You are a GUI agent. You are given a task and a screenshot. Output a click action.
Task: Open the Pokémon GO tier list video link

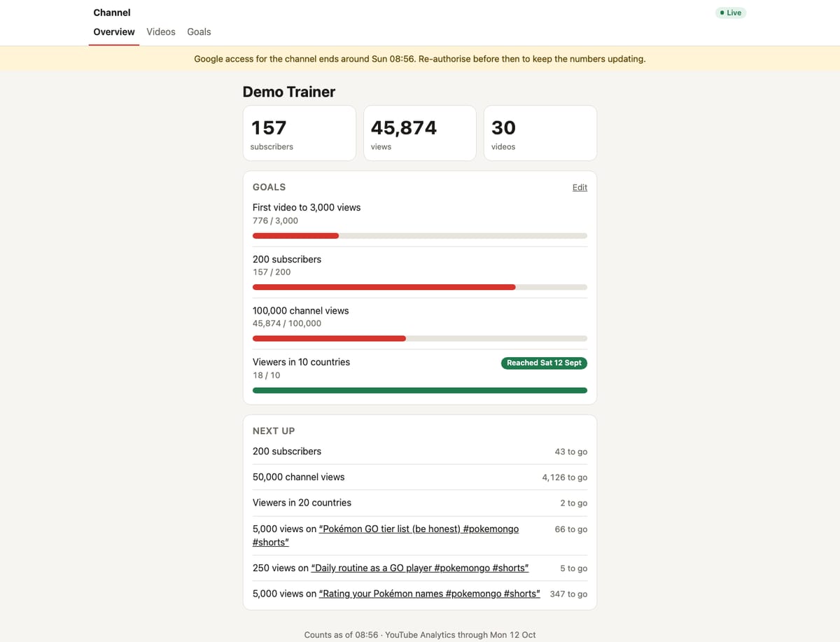[386, 536]
